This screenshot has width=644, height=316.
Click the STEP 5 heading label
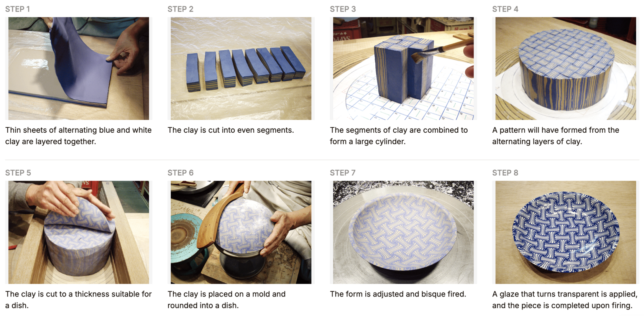click(18, 173)
